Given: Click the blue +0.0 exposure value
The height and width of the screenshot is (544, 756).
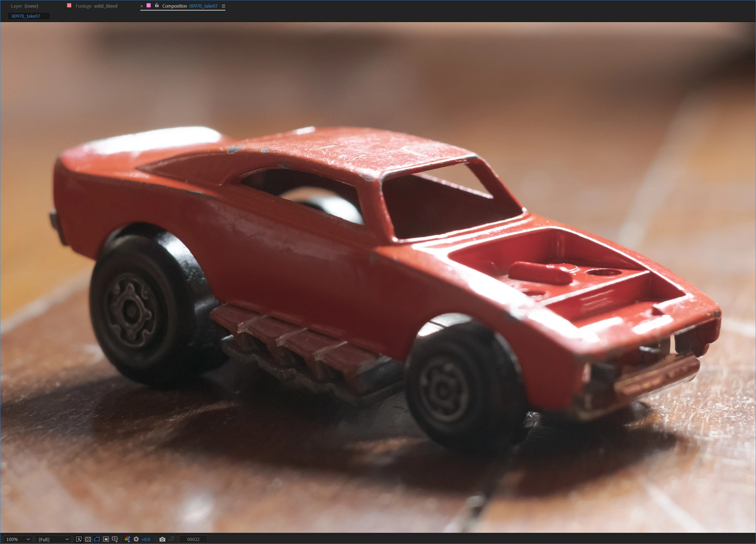Looking at the screenshot, I should coord(146,539).
